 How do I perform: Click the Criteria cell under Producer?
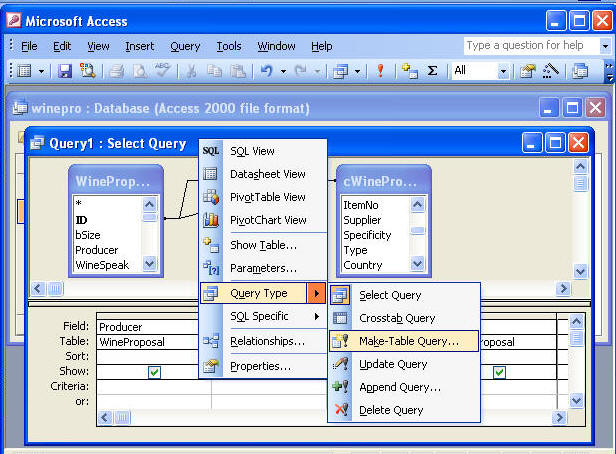tap(154, 386)
